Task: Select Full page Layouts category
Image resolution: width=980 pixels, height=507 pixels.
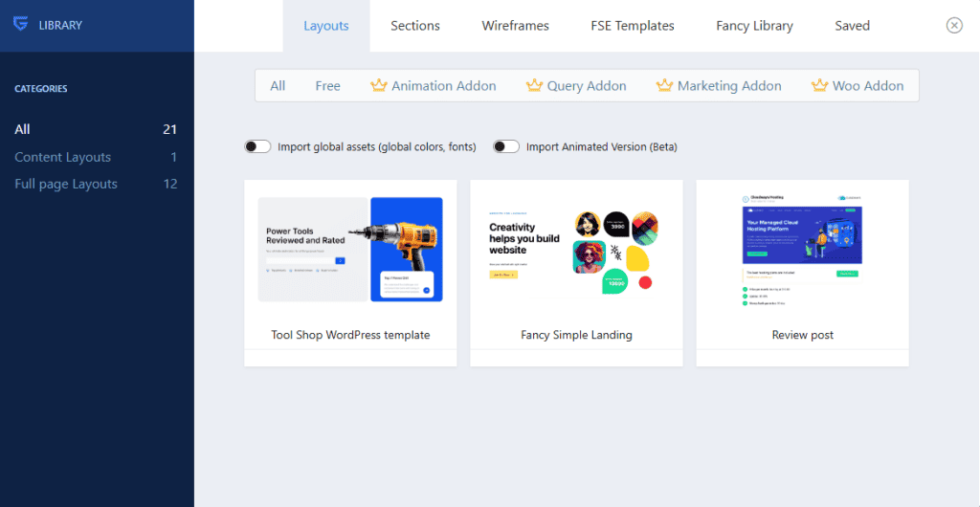Action: click(x=96, y=185)
